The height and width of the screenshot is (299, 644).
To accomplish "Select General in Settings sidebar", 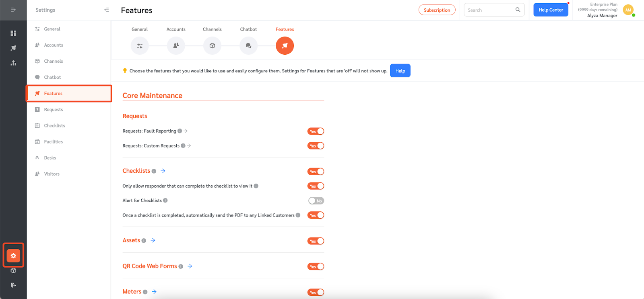I will [69, 29].
